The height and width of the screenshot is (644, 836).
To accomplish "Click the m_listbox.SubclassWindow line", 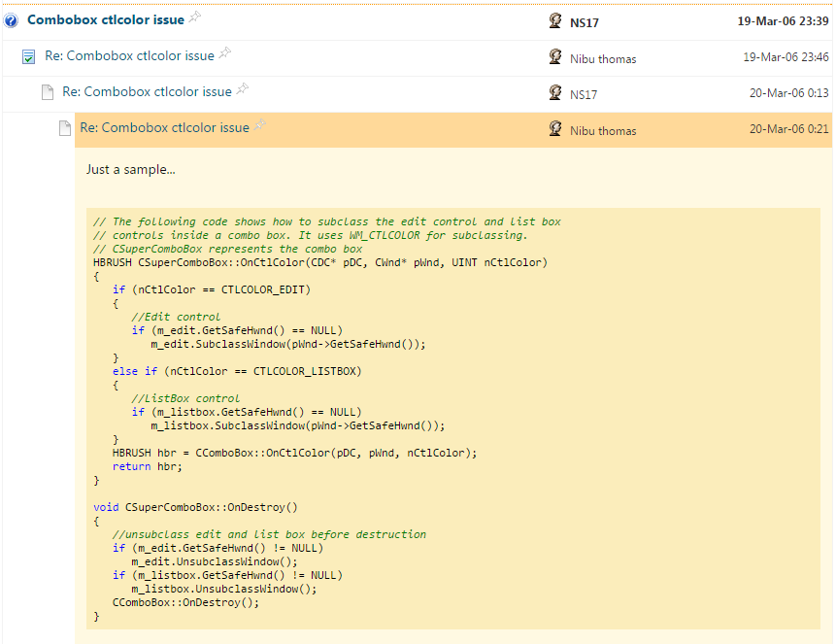I will (298, 425).
